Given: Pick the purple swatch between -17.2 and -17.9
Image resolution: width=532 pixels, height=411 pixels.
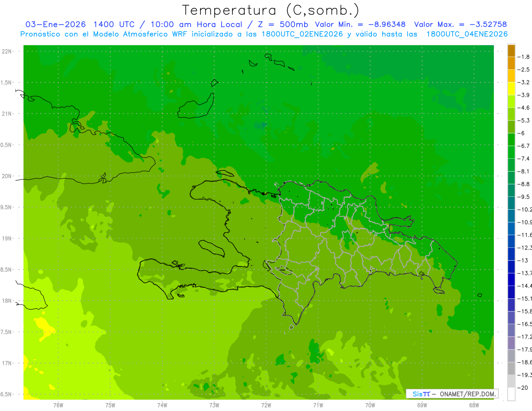Looking at the screenshot, I should [x=511, y=343].
